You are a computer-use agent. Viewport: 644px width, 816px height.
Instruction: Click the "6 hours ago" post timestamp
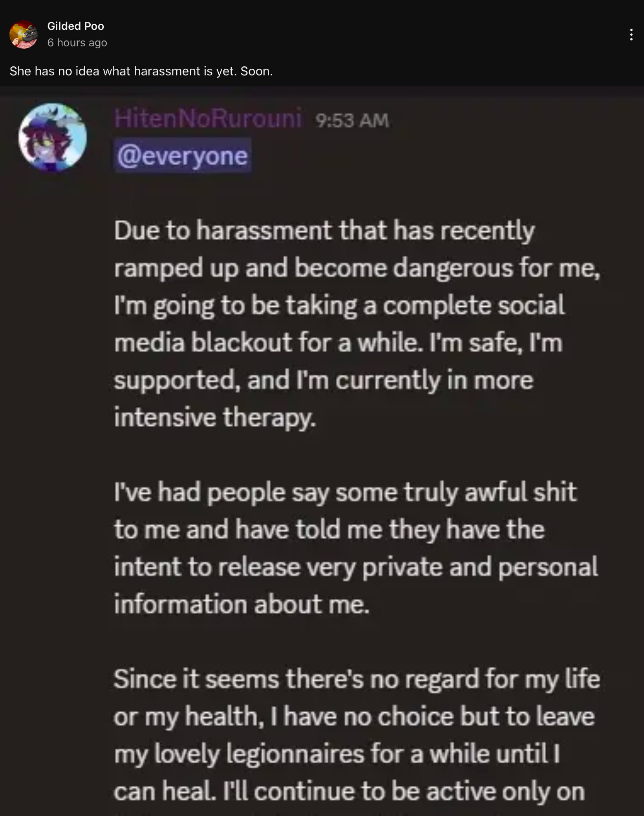coord(77,42)
